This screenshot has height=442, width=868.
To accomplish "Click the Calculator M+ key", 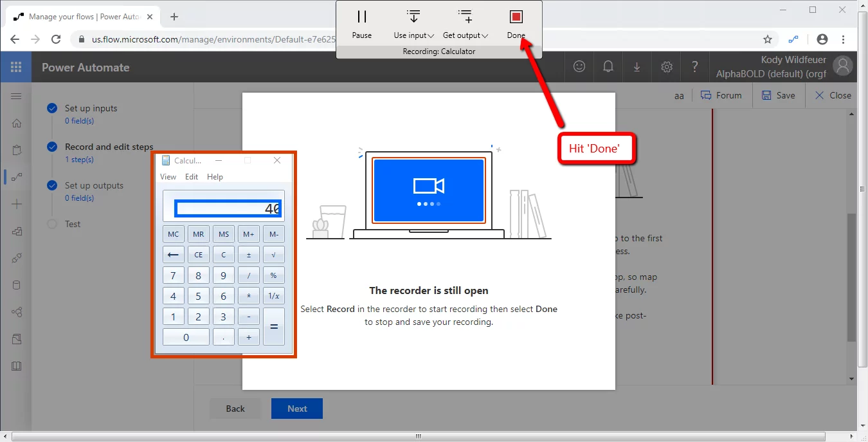I will point(249,234).
